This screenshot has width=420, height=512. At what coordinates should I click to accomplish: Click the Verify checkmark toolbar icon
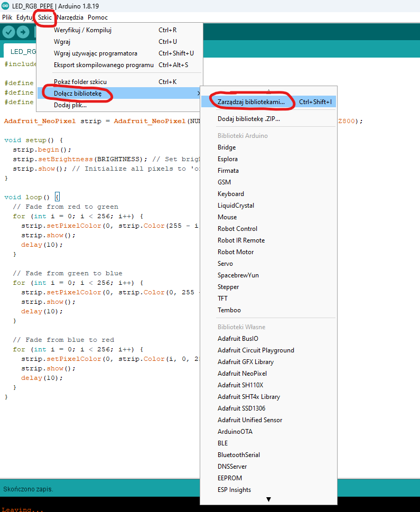pos(9,32)
